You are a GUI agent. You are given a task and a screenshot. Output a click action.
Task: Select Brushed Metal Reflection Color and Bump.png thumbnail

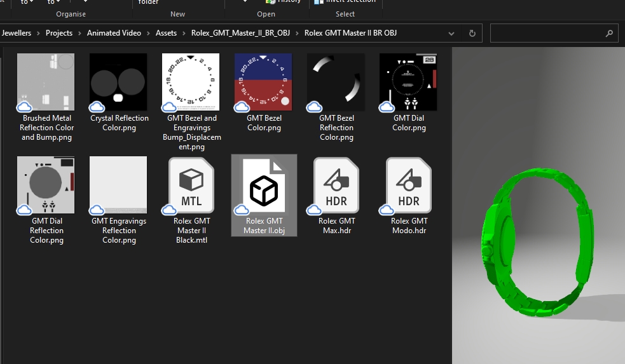(x=46, y=82)
